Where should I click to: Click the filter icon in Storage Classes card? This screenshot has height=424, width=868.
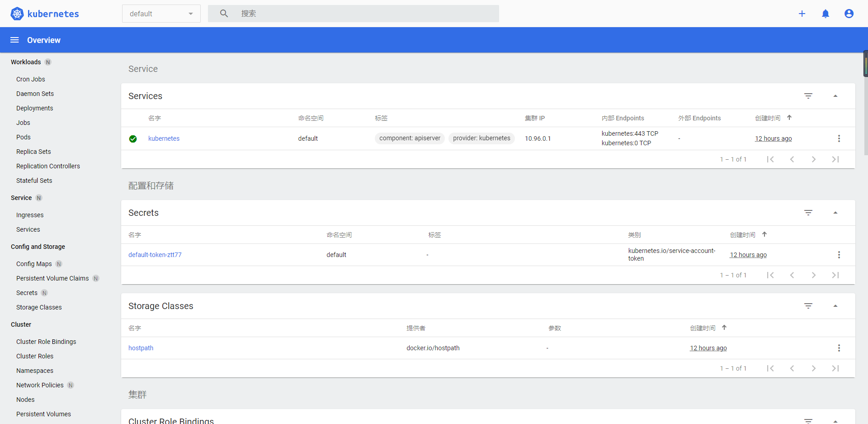coord(808,306)
